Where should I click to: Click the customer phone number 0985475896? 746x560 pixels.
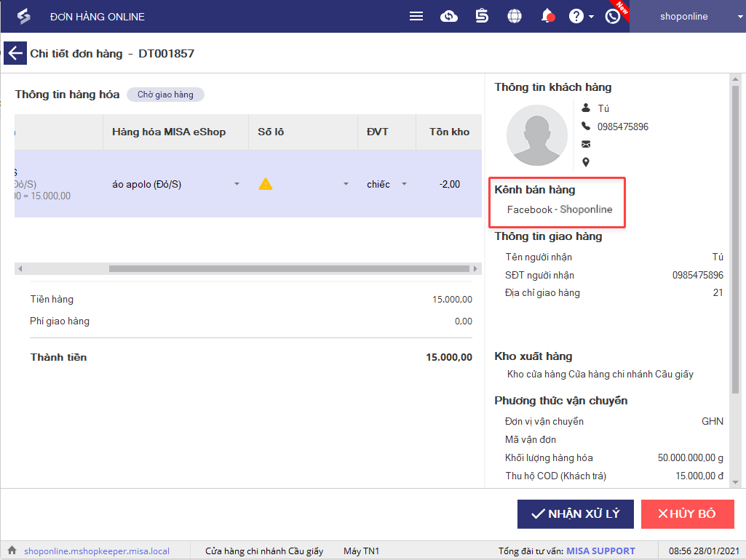[623, 127]
